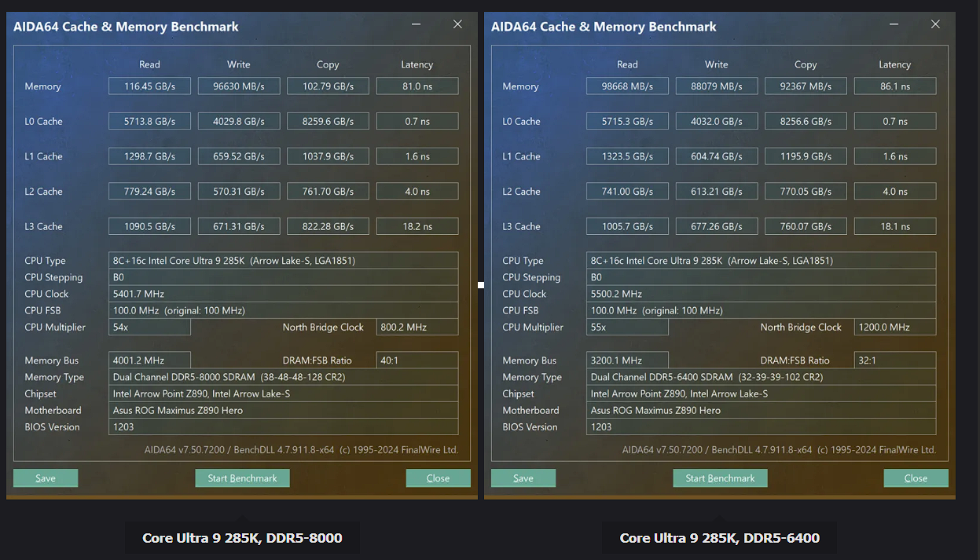Click the Close button in the DDR5-8000 window
The width and height of the screenshot is (980, 560).
point(438,478)
